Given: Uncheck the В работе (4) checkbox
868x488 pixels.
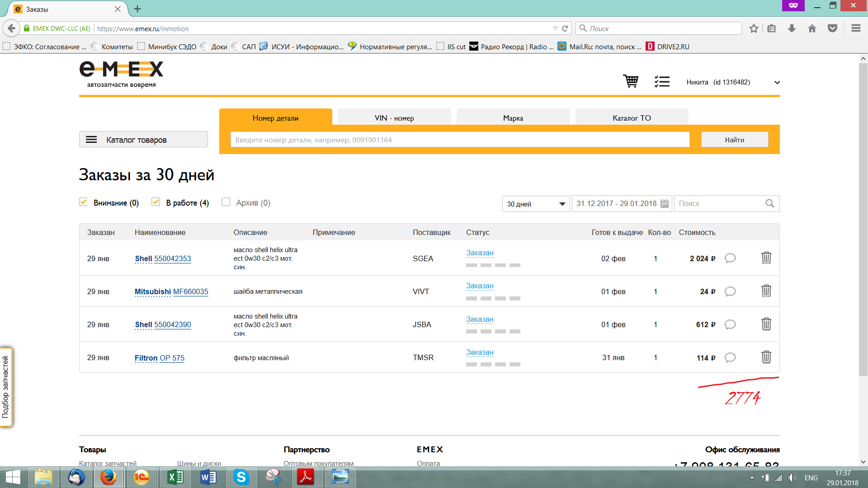Looking at the screenshot, I should pyautogui.click(x=156, y=202).
